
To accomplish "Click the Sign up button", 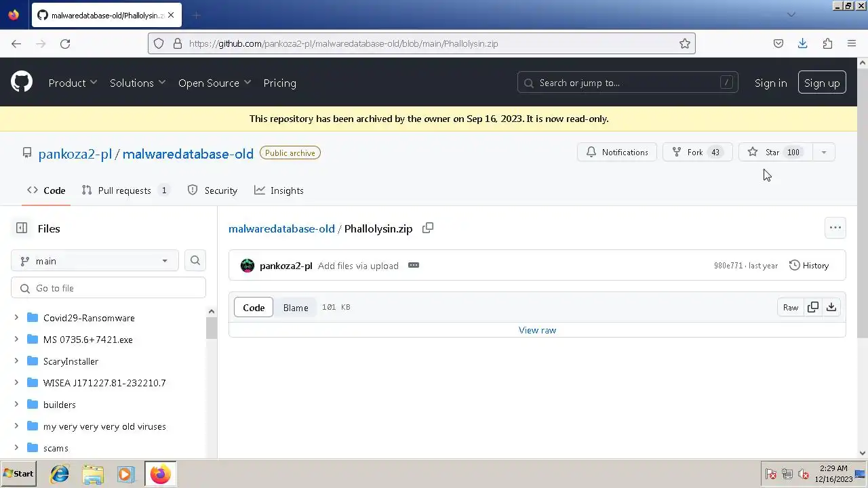I will (822, 83).
